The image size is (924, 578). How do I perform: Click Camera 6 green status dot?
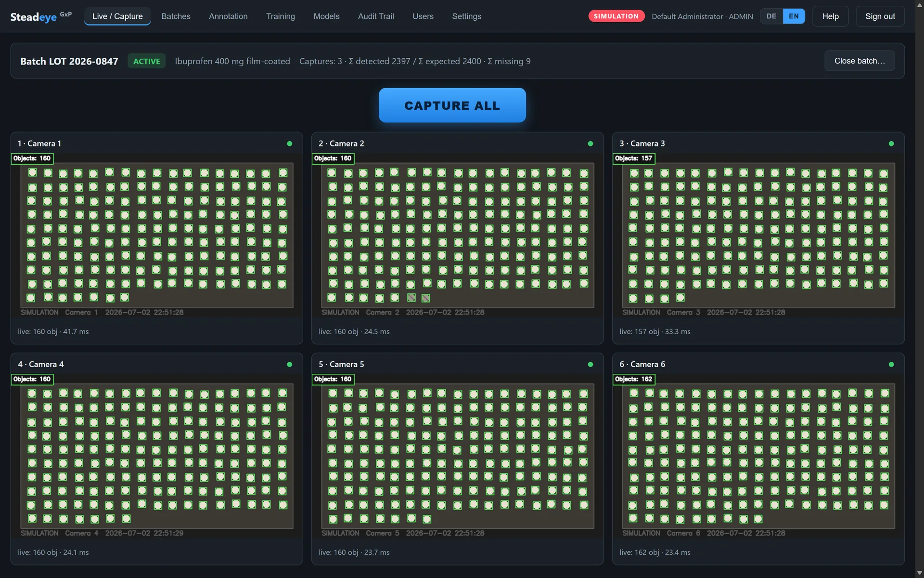[891, 365]
